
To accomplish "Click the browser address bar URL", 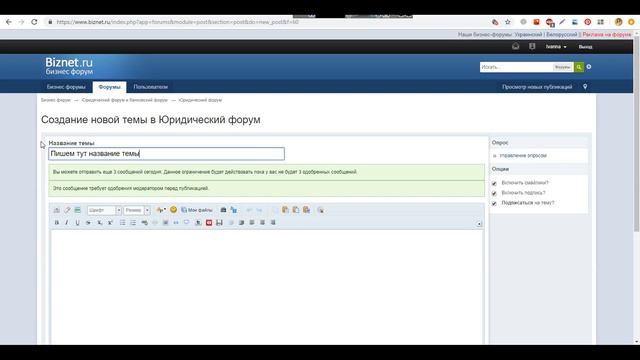I will 178,22.
